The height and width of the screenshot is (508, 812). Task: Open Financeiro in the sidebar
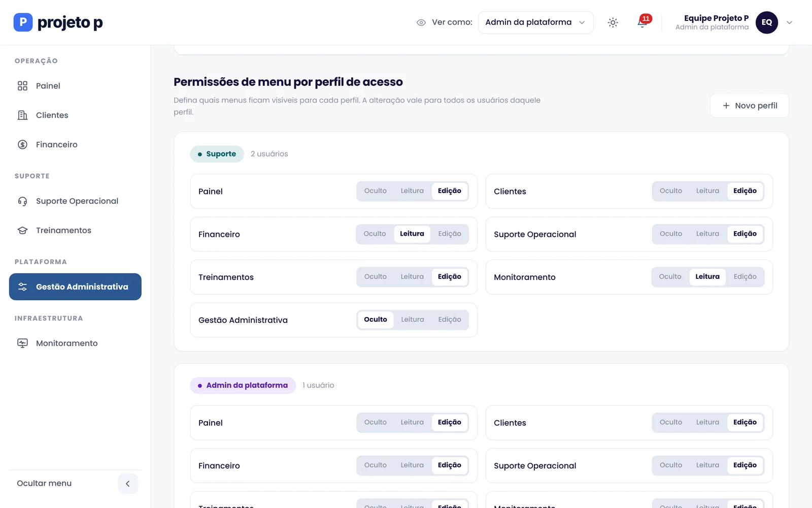pyautogui.click(x=75, y=145)
